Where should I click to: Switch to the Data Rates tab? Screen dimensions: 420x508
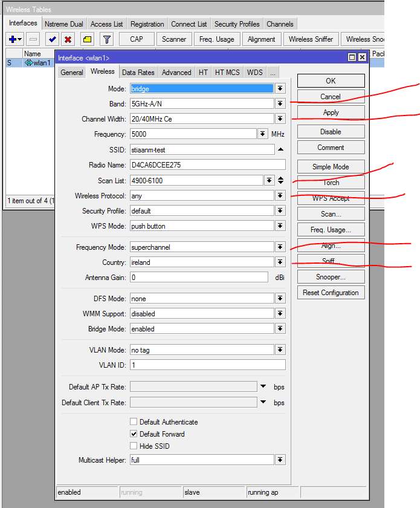138,72
